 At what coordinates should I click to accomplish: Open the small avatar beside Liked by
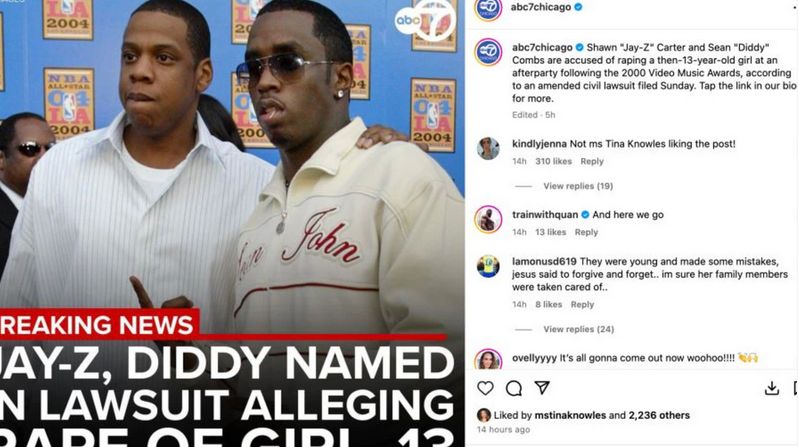(483, 415)
